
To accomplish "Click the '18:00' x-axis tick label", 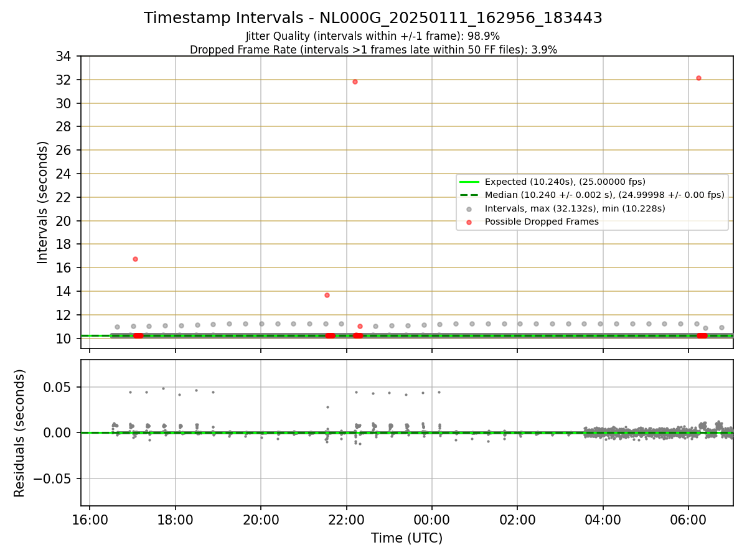I will 175,519.
